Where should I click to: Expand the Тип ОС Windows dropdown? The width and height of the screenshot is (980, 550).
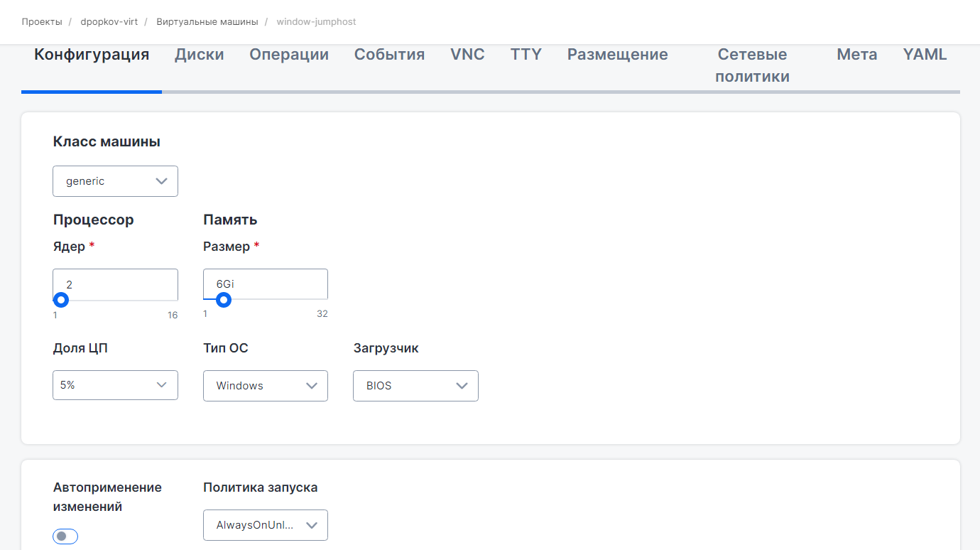tap(265, 386)
